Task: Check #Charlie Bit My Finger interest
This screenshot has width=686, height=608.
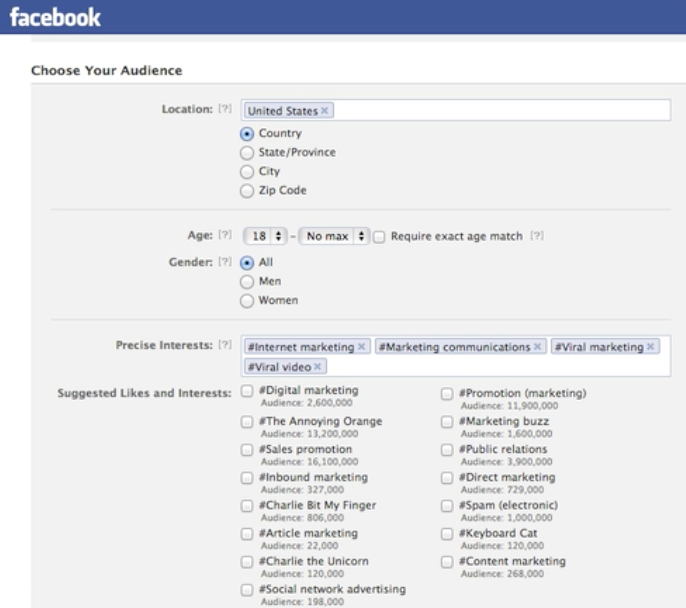Action: (x=247, y=506)
